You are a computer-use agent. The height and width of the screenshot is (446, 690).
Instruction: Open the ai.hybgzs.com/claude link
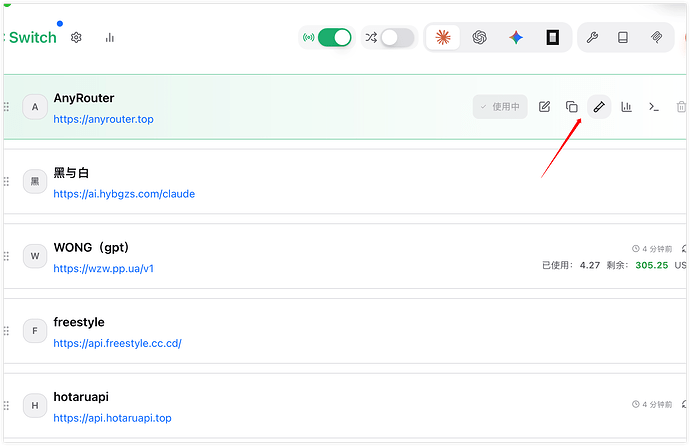pyautogui.click(x=124, y=194)
